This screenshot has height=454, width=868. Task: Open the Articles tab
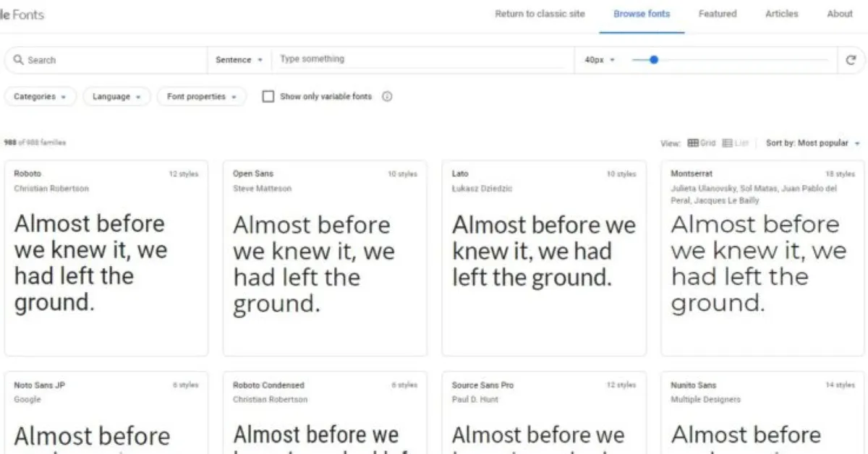(x=781, y=14)
